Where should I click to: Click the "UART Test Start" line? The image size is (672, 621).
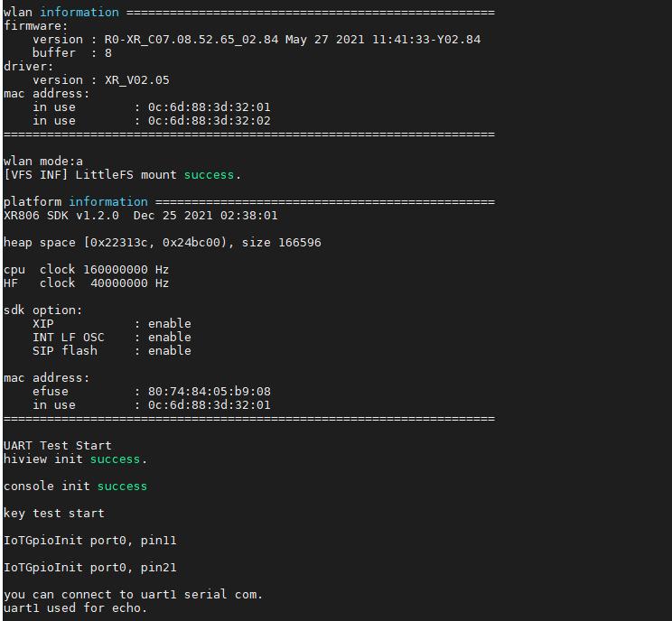click(x=58, y=446)
